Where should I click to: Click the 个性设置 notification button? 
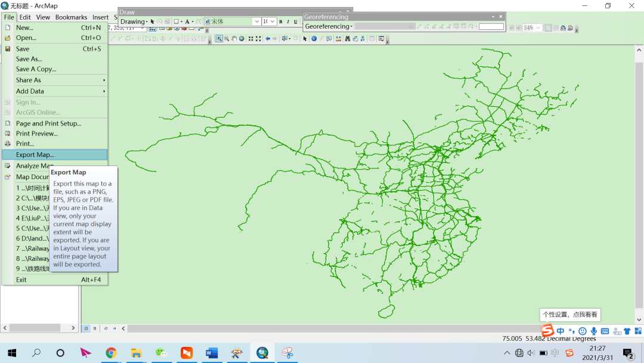pyautogui.click(x=569, y=315)
